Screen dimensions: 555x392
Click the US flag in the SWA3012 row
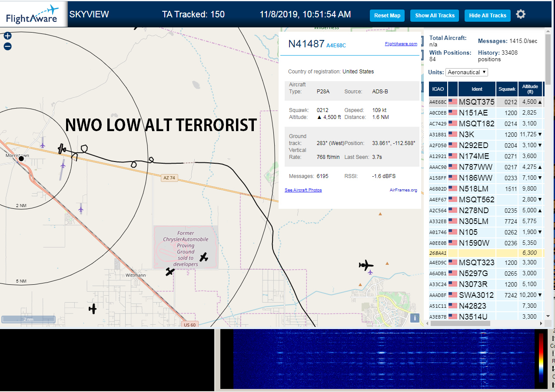click(453, 295)
